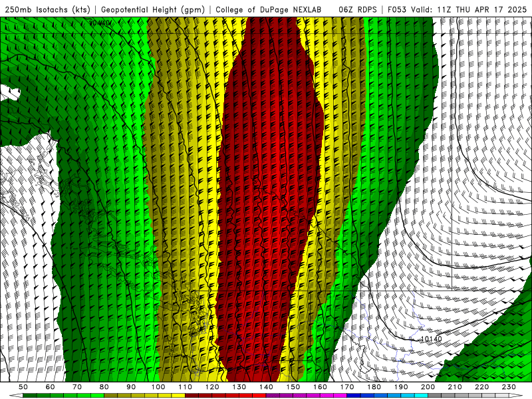The height and width of the screenshot is (399, 532).
Task: Click the '60' value on the color scale
Action: (x=50, y=387)
